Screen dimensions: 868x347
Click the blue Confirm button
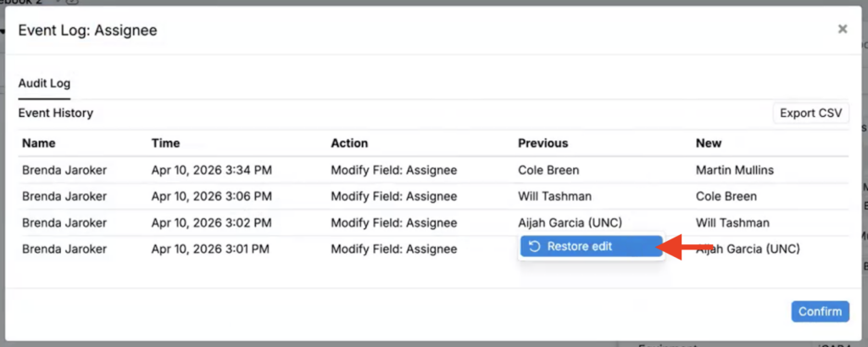click(x=820, y=311)
